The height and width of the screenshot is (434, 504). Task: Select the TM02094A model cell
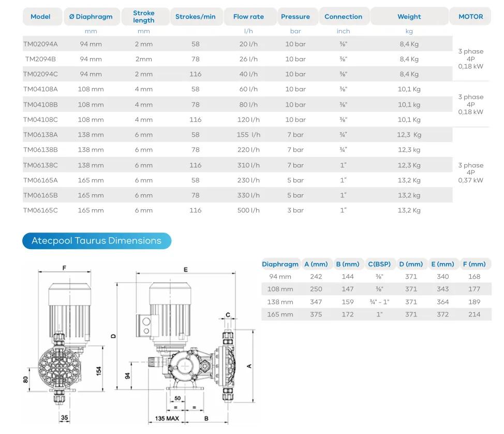click(41, 44)
